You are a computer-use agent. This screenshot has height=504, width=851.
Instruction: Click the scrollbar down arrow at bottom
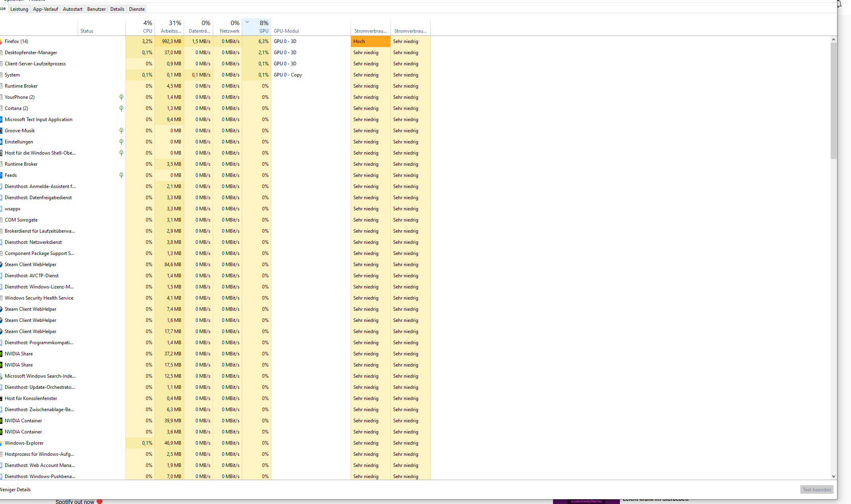(833, 476)
